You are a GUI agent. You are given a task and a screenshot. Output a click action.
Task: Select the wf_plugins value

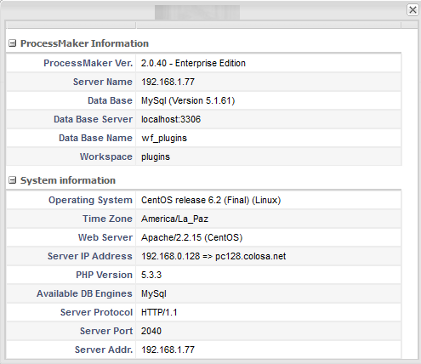164,138
